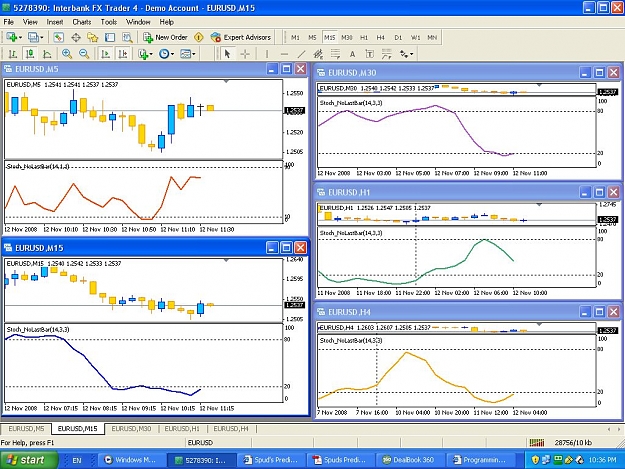Set timeframe to MN

tap(432, 37)
